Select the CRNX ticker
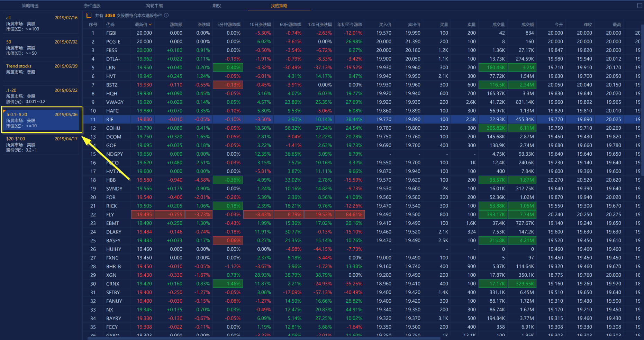Viewport: 644px width, 340px height. 113,284
